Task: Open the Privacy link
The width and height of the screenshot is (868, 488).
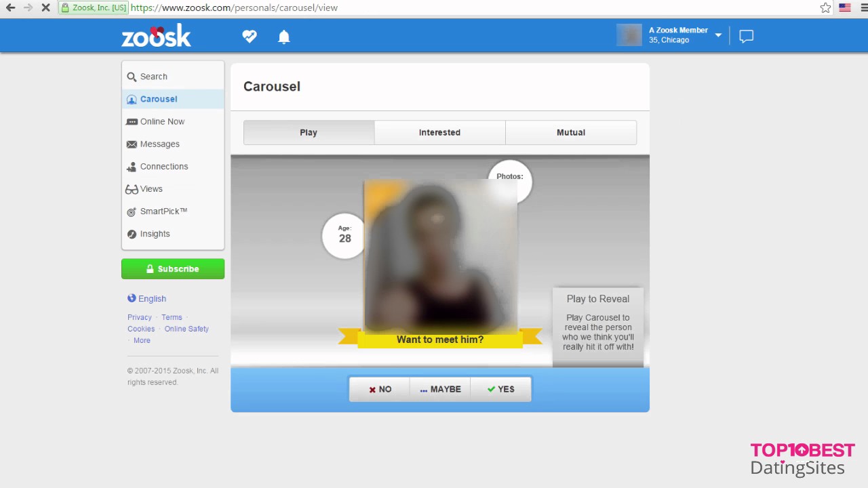Action: (x=140, y=317)
